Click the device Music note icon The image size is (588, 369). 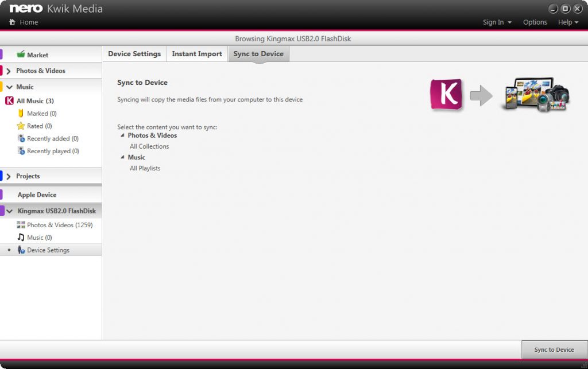pyautogui.click(x=21, y=237)
